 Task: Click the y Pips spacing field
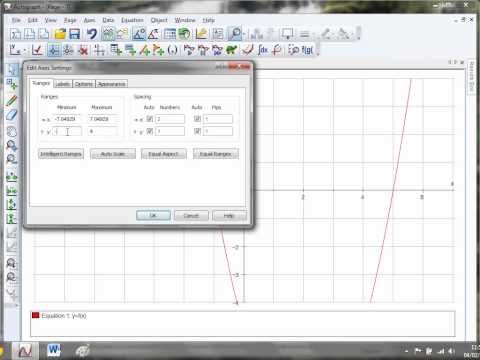pos(218,131)
